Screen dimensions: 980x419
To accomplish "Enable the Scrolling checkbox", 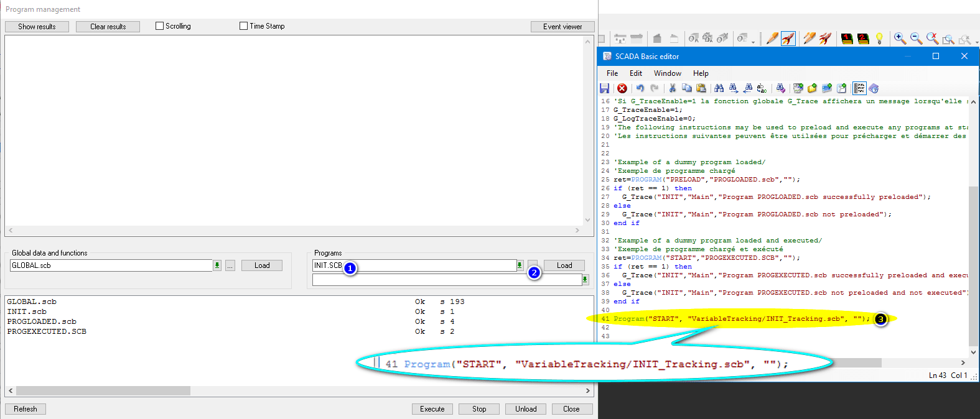I will coord(159,26).
